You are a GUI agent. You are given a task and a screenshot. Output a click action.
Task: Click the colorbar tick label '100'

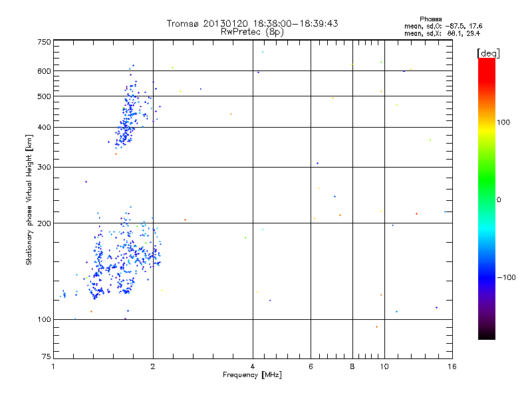click(503, 122)
